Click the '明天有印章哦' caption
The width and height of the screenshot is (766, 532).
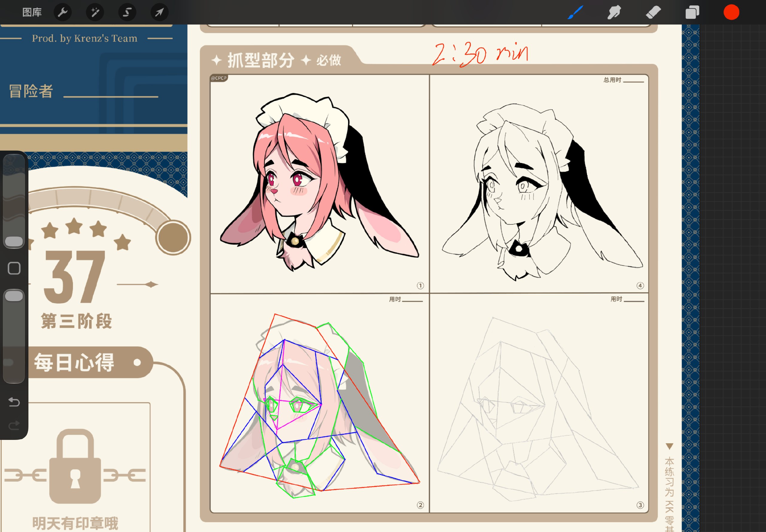pyautogui.click(x=75, y=523)
